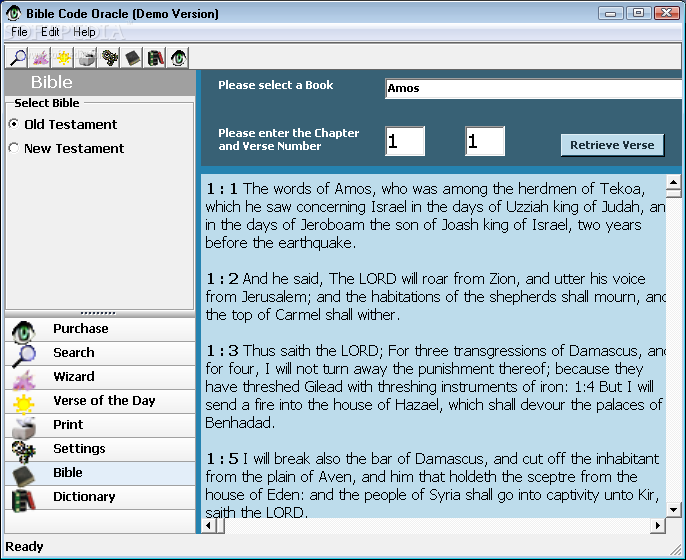Click the 'Ready' status bar text
The image size is (686, 560).
point(24,547)
